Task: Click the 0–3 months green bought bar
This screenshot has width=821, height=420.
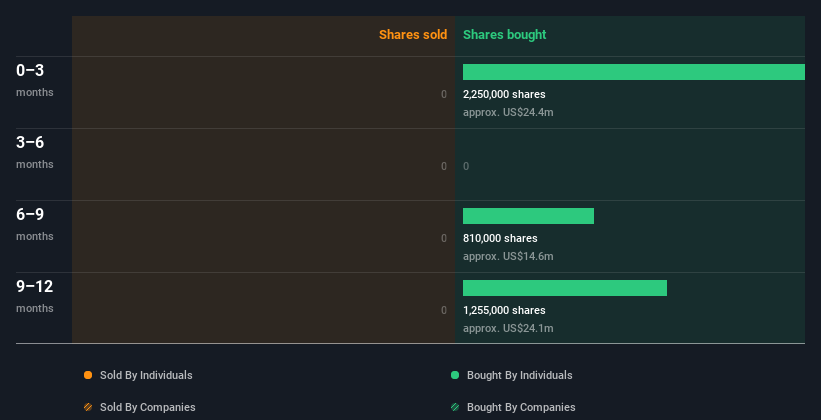Action: pyautogui.click(x=634, y=72)
